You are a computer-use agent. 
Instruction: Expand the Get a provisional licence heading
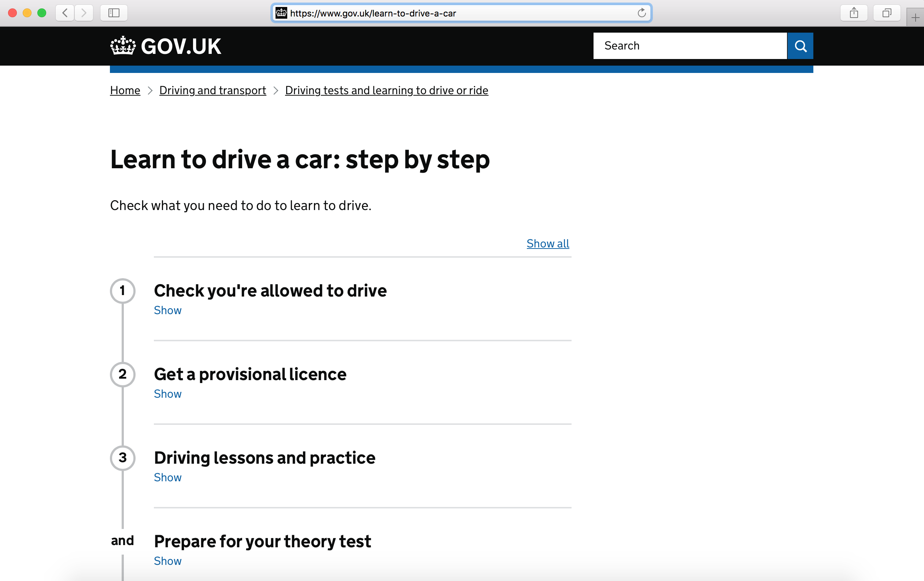point(250,374)
